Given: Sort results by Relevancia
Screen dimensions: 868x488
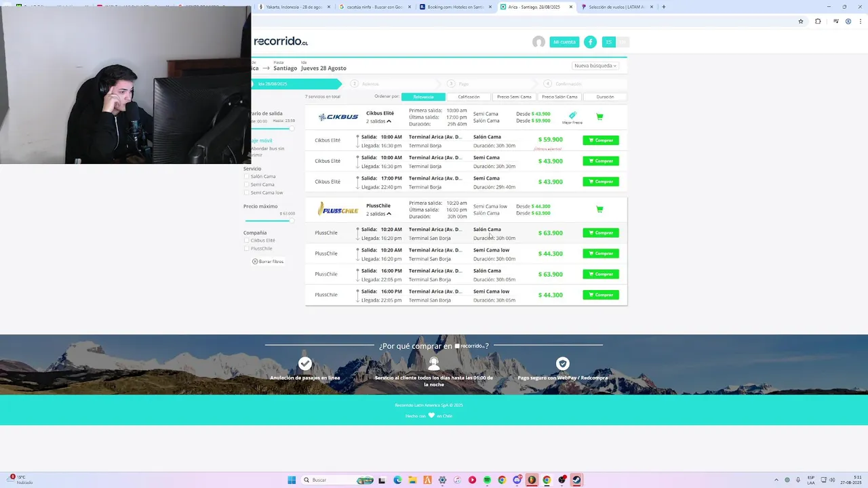Looking at the screenshot, I should click(423, 97).
